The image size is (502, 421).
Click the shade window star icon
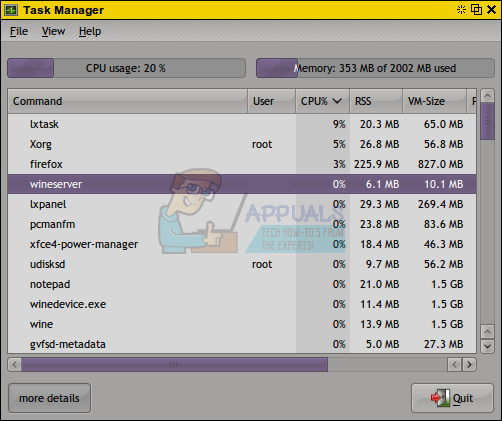tap(461, 10)
